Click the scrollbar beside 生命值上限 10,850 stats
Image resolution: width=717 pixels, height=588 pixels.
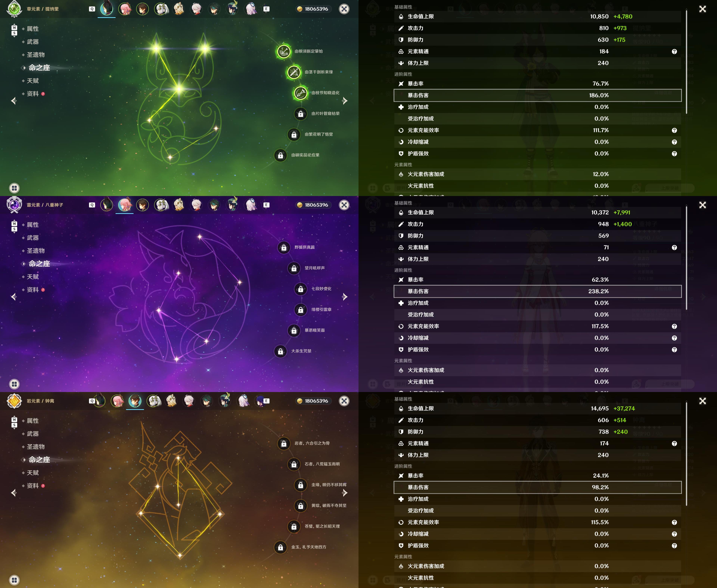pyautogui.click(x=687, y=62)
